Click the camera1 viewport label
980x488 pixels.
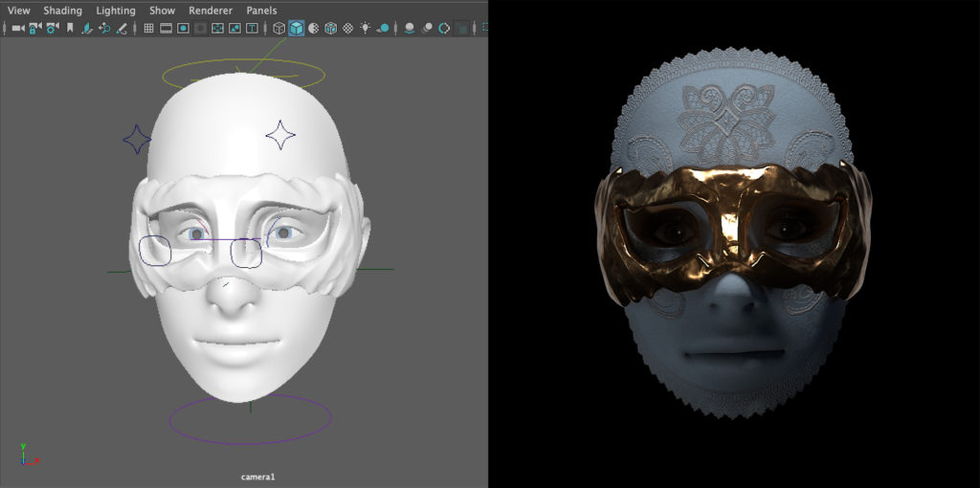pos(258,477)
